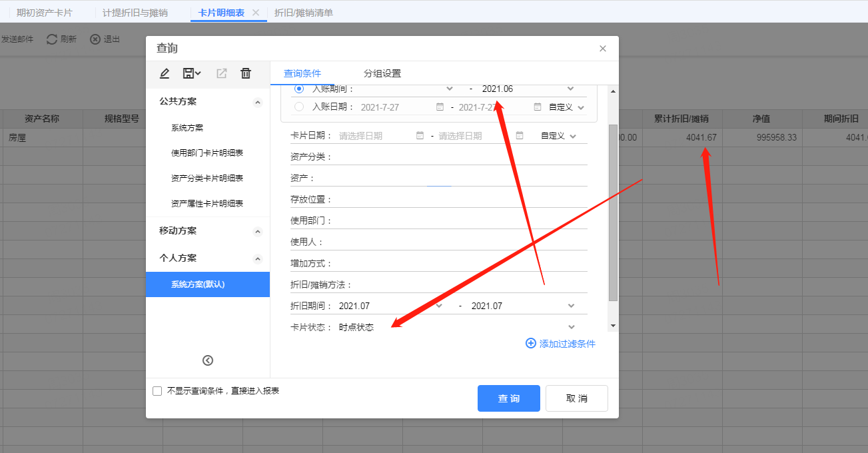This screenshot has height=453, width=868.
Task: Click the plus icon of 添加过滤条件
Action: point(531,344)
